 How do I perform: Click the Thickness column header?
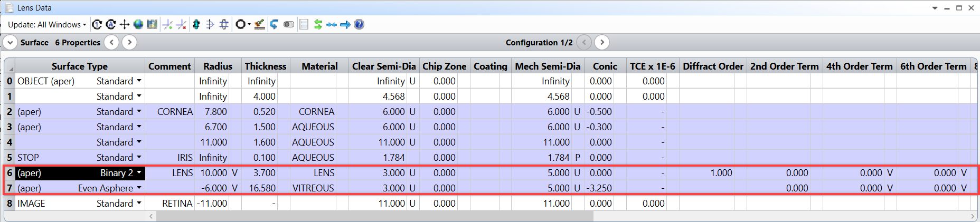pyautogui.click(x=266, y=66)
